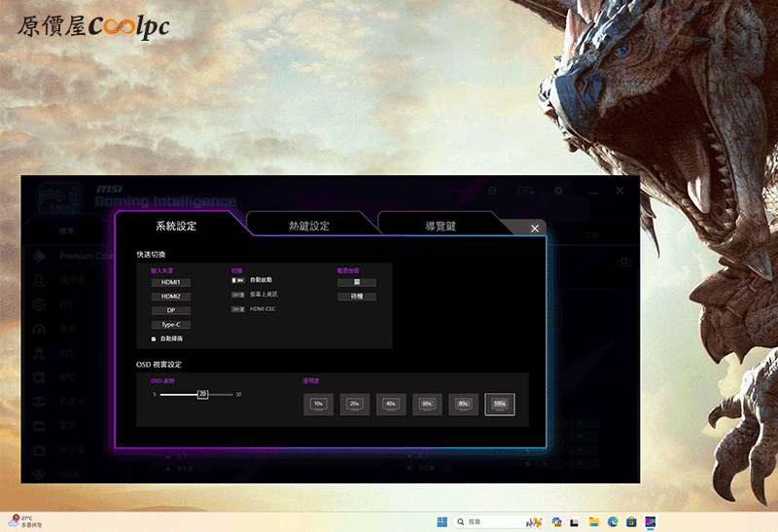The image size is (778, 532).
Task: Click the 關 power button option
Action: pos(357,282)
